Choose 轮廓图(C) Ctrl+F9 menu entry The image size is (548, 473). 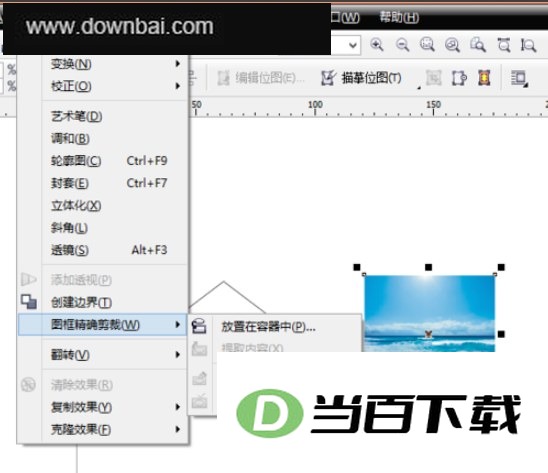(x=115, y=161)
